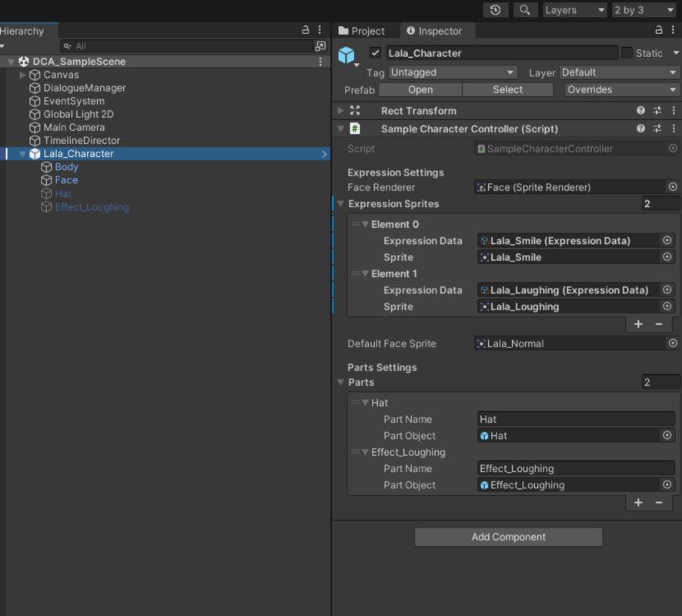Collapse the Expression Sprites list
The height and width of the screenshot is (616, 682).
coord(340,203)
